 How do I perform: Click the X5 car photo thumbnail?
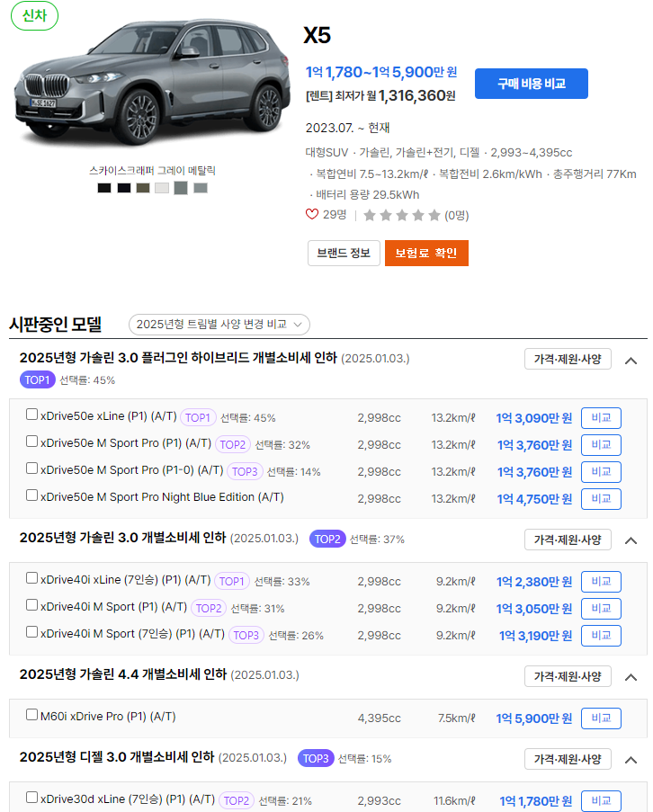[x=151, y=85]
